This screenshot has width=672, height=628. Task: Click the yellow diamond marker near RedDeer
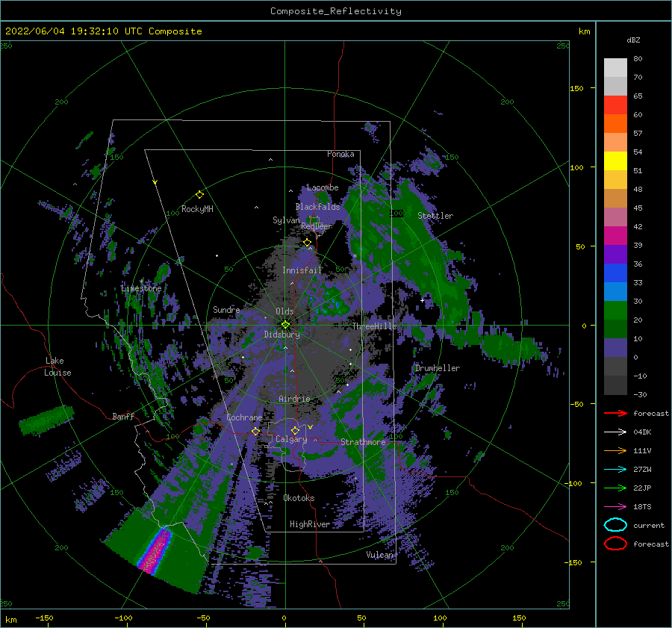tap(307, 243)
